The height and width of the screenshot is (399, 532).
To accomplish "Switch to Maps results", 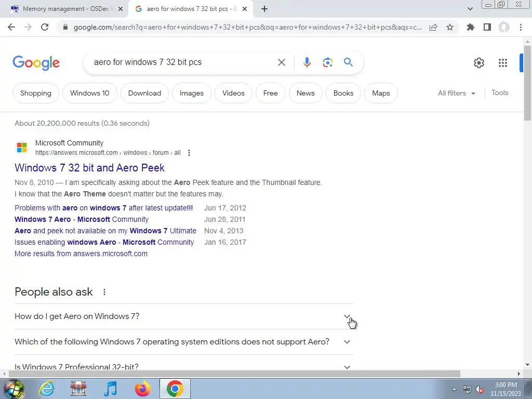I will pos(381,93).
